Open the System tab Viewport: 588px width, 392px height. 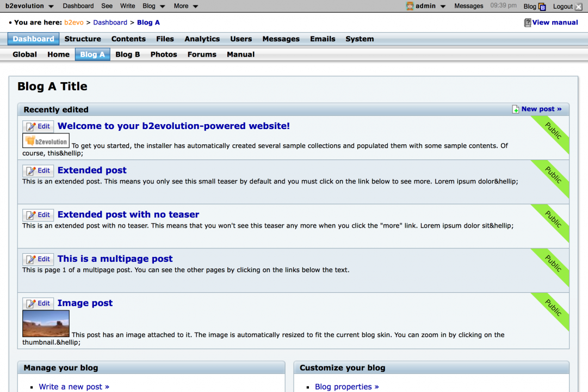tap(360, 39)
